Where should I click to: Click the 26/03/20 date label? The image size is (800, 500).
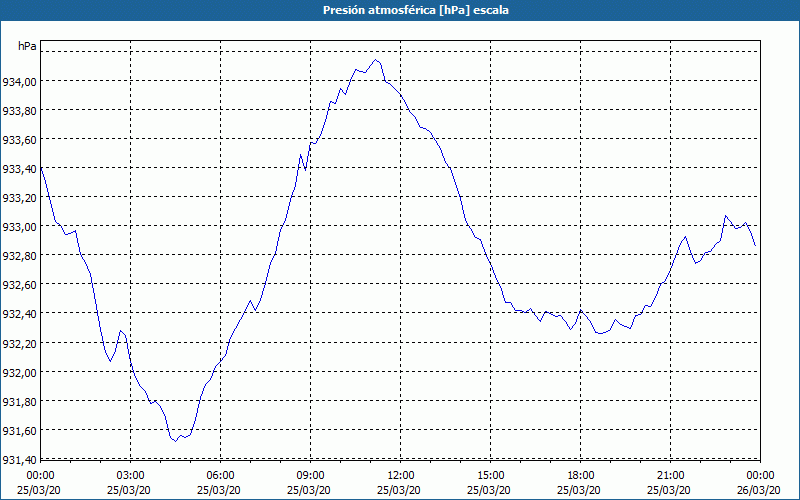coord(759,490)
